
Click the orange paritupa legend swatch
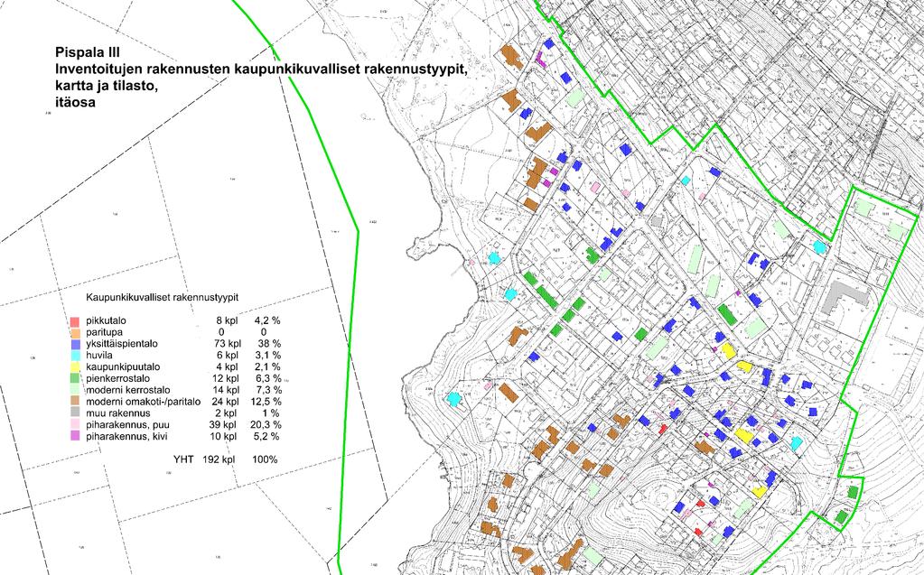point(74,333)
